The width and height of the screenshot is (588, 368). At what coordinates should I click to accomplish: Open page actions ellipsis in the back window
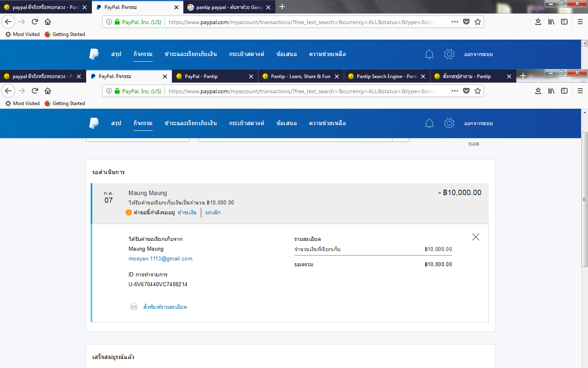click(x=455, y=22)
